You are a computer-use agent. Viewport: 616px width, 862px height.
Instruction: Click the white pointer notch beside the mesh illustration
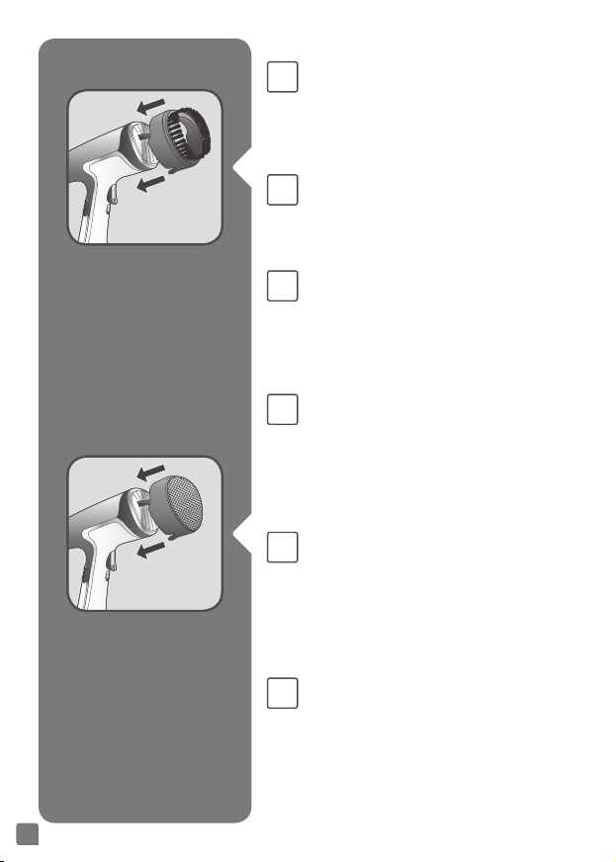coord(243,533)
